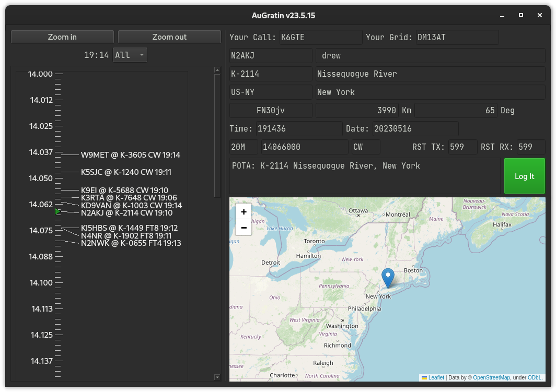Click the operator name field drew

click(x=430, y=56)
